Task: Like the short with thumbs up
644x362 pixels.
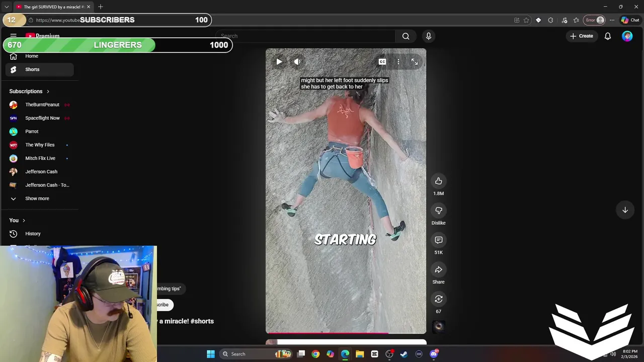Action: (x=439, y=182)
